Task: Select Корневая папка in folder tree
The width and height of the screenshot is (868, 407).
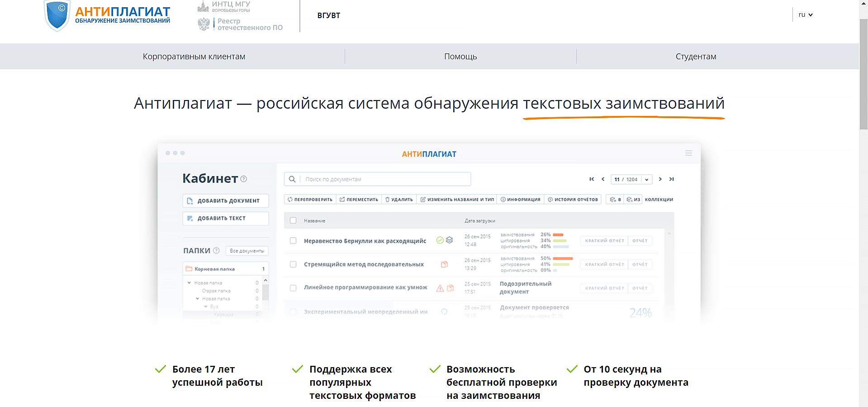Action: [226, 269]
